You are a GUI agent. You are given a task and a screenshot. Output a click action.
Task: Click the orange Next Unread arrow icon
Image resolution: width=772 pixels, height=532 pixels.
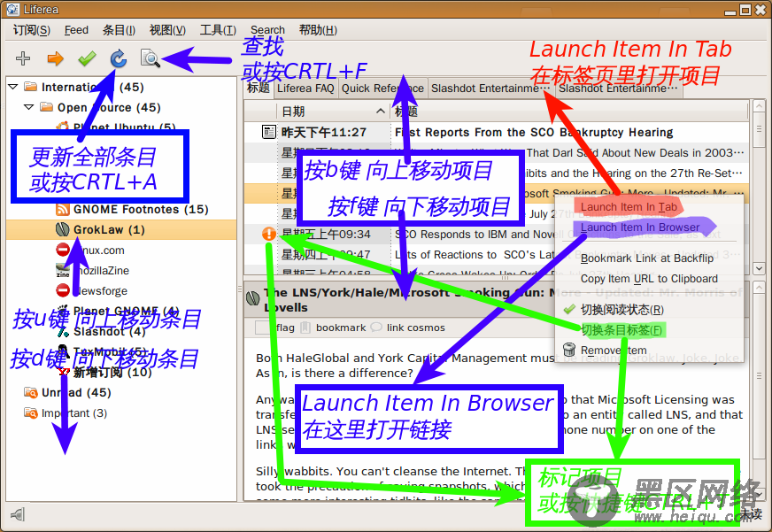pyautogui.click(x=55, y=58)
